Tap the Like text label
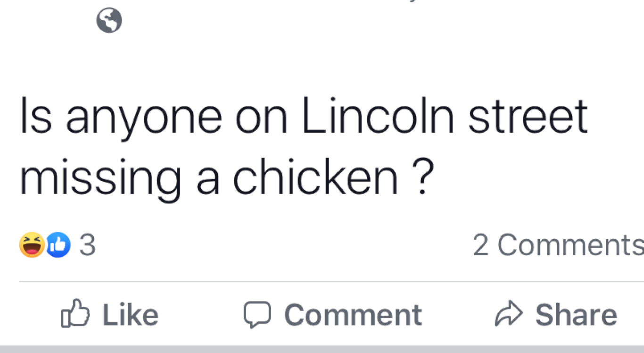Screen dimensions: 644x353 (131, 315)
